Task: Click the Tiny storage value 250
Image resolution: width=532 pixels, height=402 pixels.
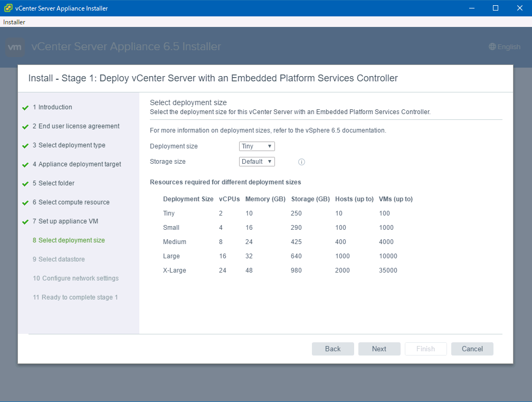Action: coord(296,213)
